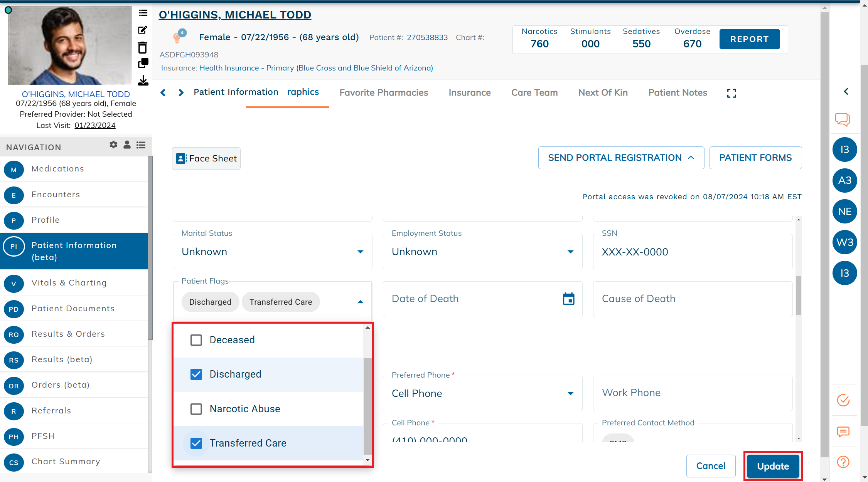Check the Deceased flag checkbox
Screen dimensions: 868x482
coord(196,340)
